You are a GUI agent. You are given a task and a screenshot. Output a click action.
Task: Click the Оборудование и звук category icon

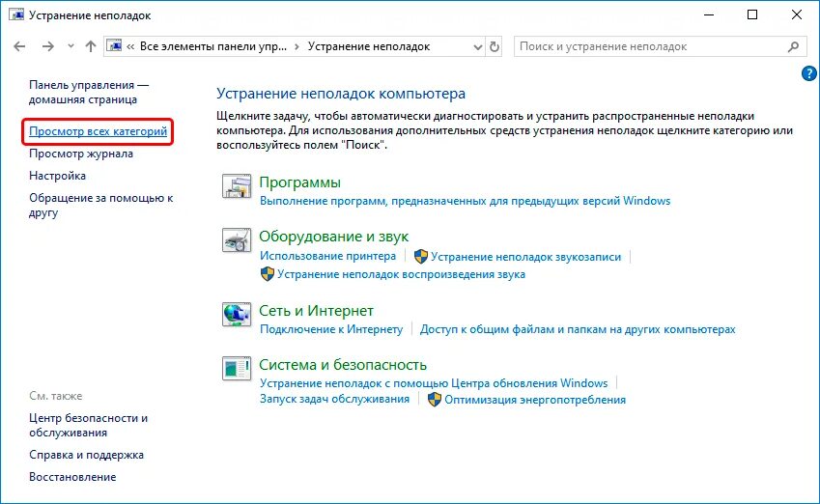pos(237,240)
